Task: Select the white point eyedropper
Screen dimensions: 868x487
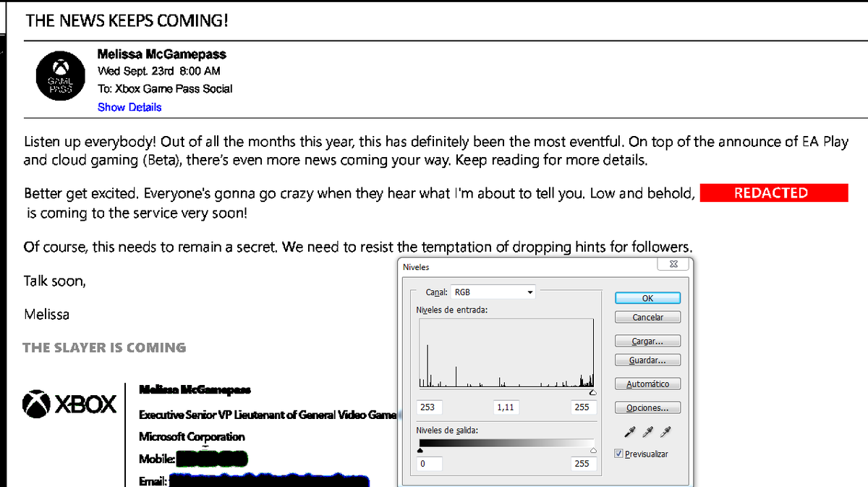Action: coord(665,432)
